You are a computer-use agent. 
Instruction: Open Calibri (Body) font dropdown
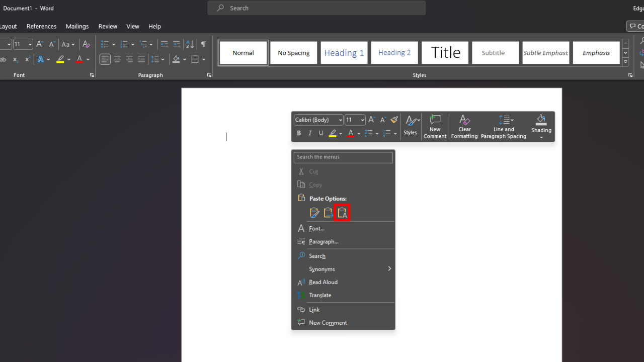(341, 120)
